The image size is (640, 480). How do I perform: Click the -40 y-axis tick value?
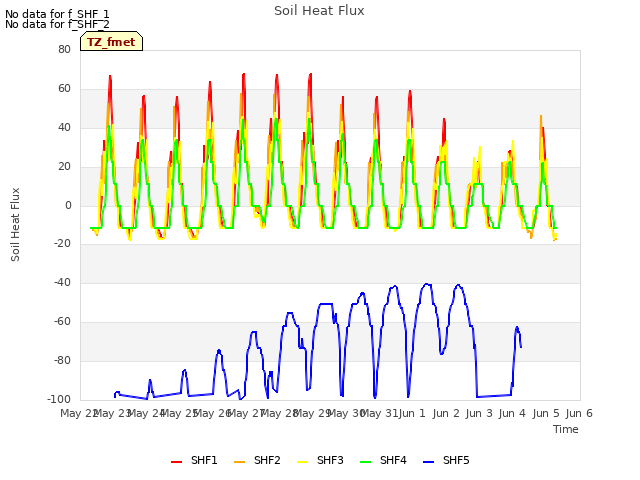[x=62, y=282]
